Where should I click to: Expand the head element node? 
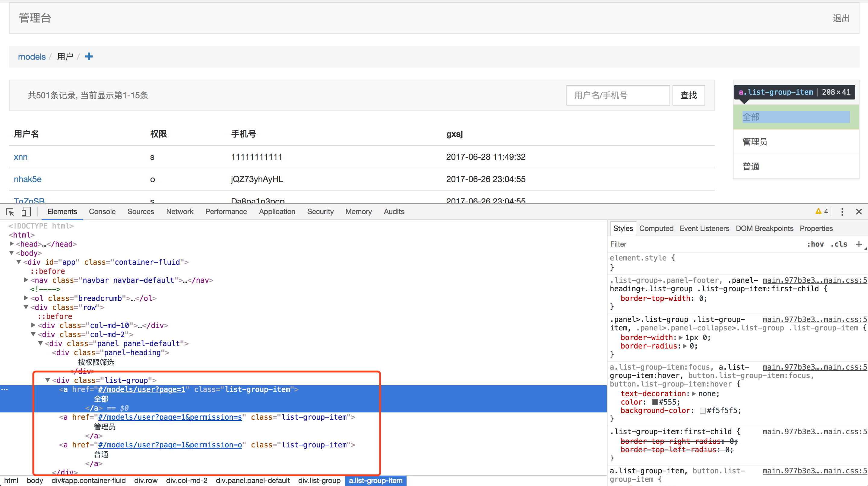(x=11, y=244)
